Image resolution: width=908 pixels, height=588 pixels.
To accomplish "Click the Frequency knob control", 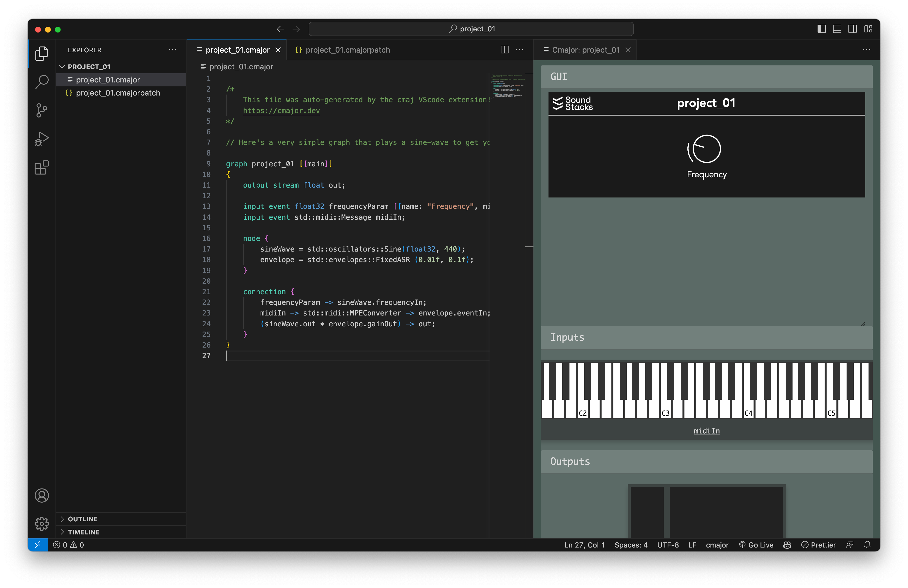I will (706, 149).
